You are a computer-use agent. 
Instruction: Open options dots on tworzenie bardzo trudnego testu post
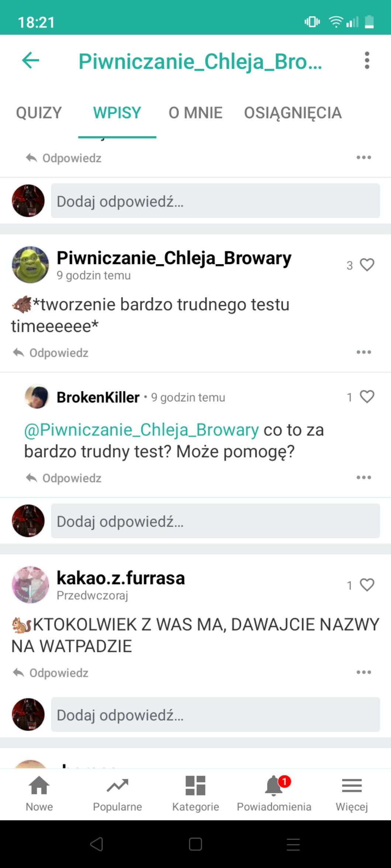(x=364, y=352)
